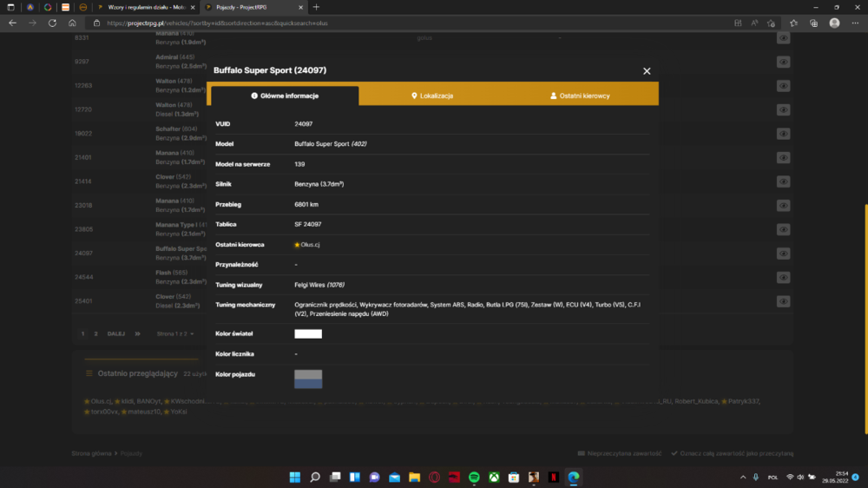This screenshot has width=868, height=488.
Task: Click the white Kolor świateł swatch
Action: (308, 333)
